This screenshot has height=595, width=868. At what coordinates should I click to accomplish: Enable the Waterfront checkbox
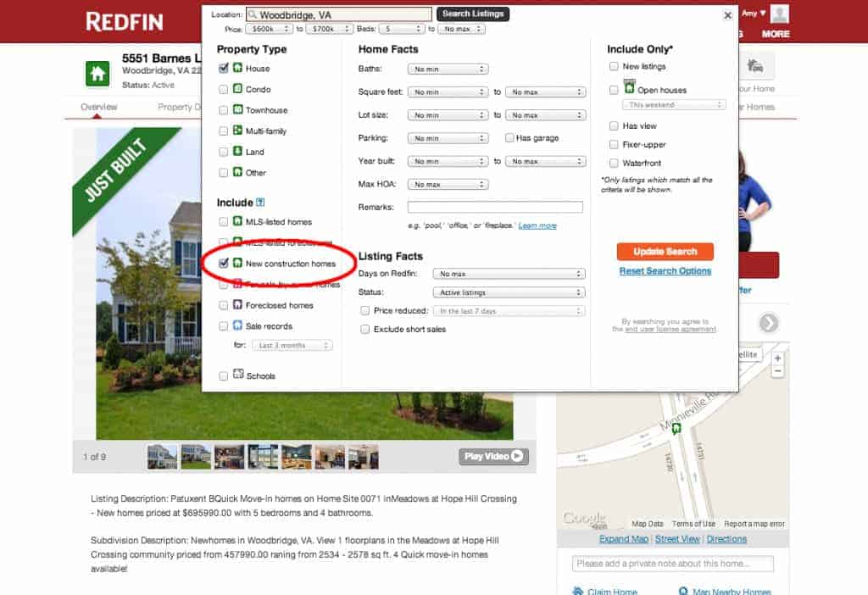[x=614, y=164]
